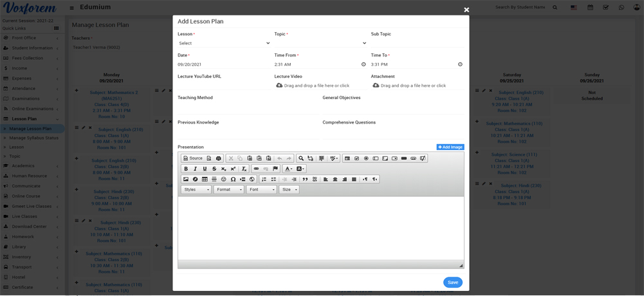Open Manage Syllabus Status in sidebar
The image size is (644, 296).
(x=33, y=138)
